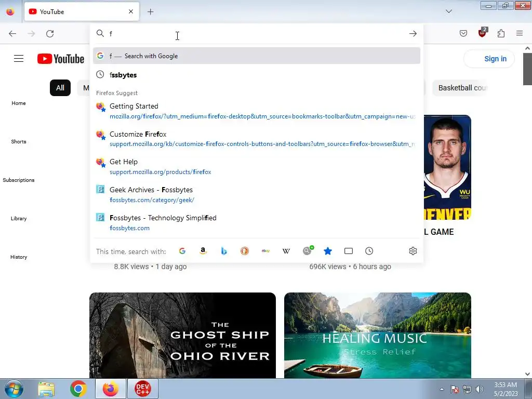The height and width of the screenshot is (399, 532).
Task: Open Dev-C++ from the taskbar
Action: [142, 389]
